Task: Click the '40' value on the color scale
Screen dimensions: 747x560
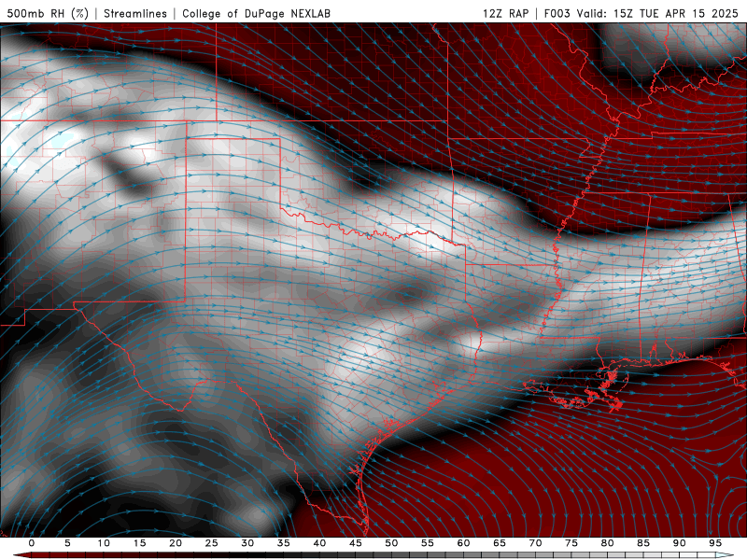Action: click(319, 543)
